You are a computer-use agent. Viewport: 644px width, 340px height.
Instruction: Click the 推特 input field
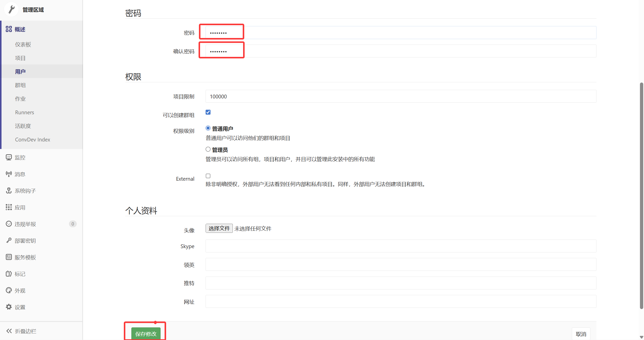pos(401,283)
